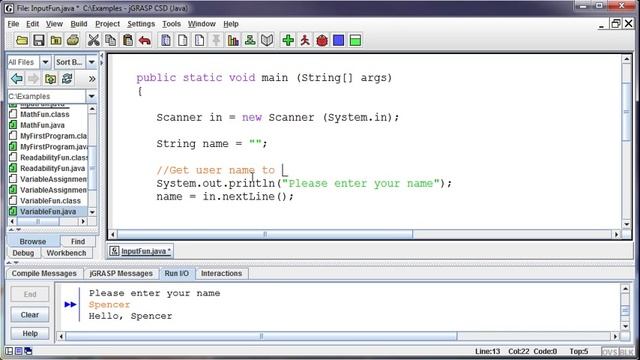Image resolution: width=640 pixels, height=360 pixels.
Task: Show more browser tools chevron
Action: (92, 79)
